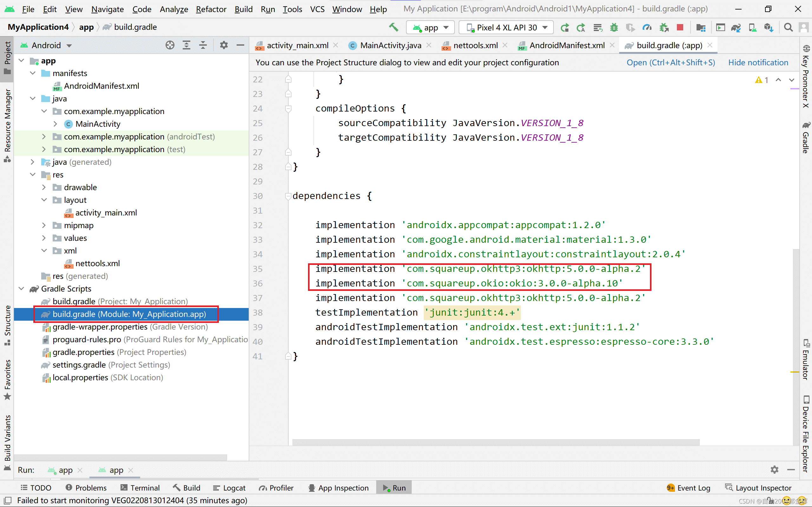This screenshot has width=812, height=507.
Task: Expand the Gradle Scripts section
Action: point(22,289)
